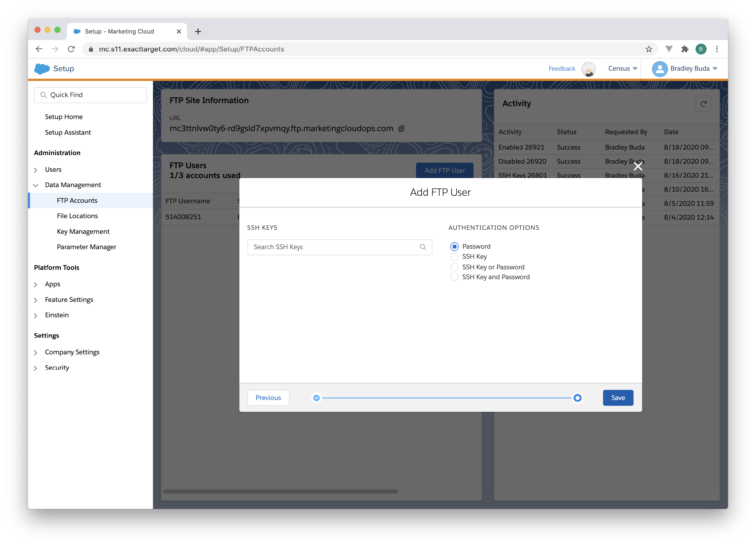
Task: Go to File Locations page
Action: (x=77, y=216)
